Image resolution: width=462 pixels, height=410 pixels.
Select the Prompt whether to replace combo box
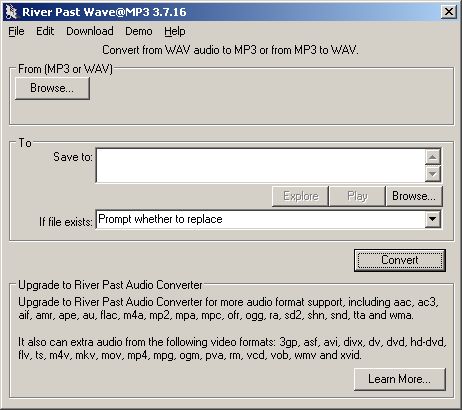coord(269,219)
